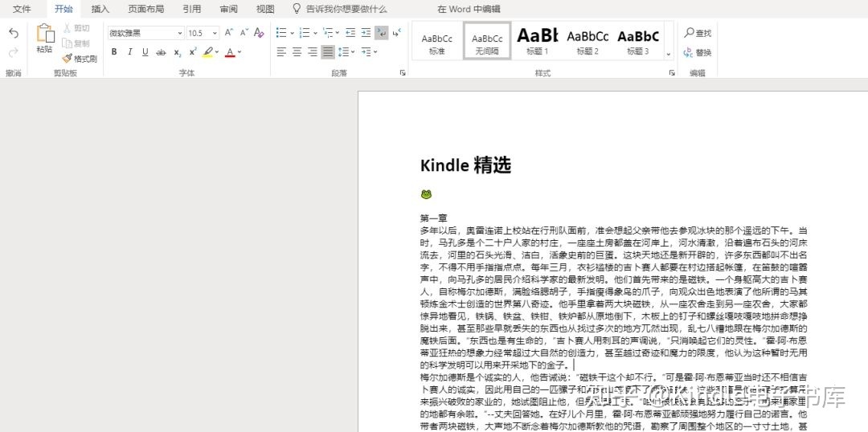The image size is (868, 432).
Task: Apply the yellow text highlight color
Action: [x=207, y=52]
